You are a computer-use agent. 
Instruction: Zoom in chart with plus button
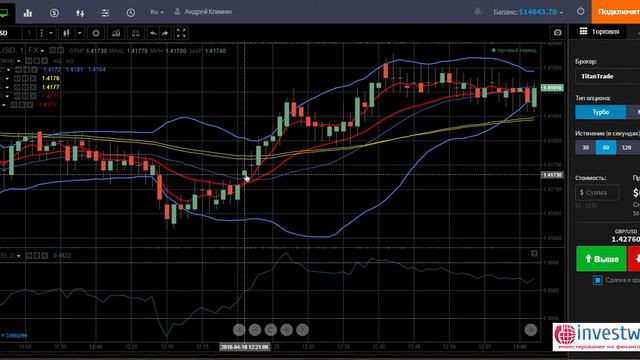pos(287,329)
